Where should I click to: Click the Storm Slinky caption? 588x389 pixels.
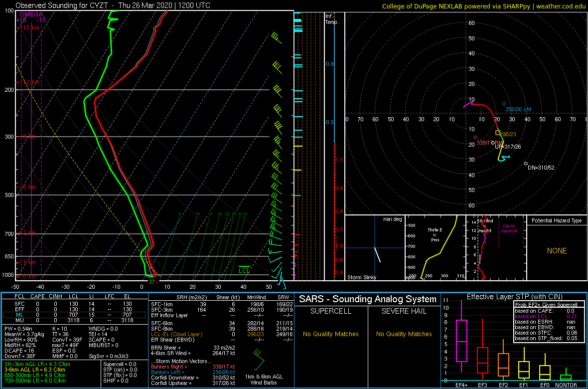click(362, 277)
